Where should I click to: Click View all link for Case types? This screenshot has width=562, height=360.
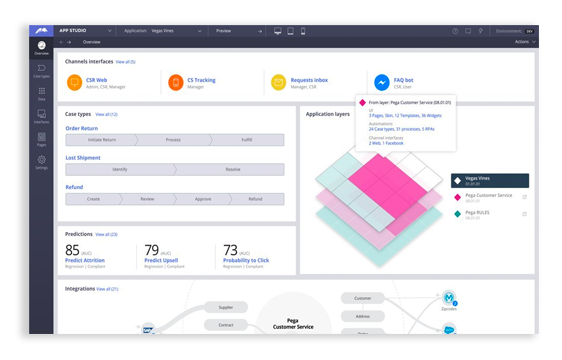[x=106, y=114]
